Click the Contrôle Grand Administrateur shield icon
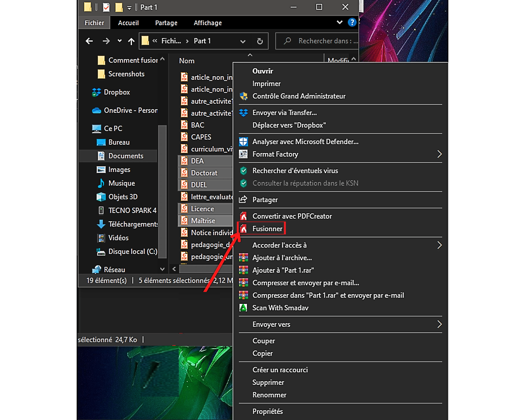The width and height of the screenshot is (525, 420). click(x=244, y=96)
